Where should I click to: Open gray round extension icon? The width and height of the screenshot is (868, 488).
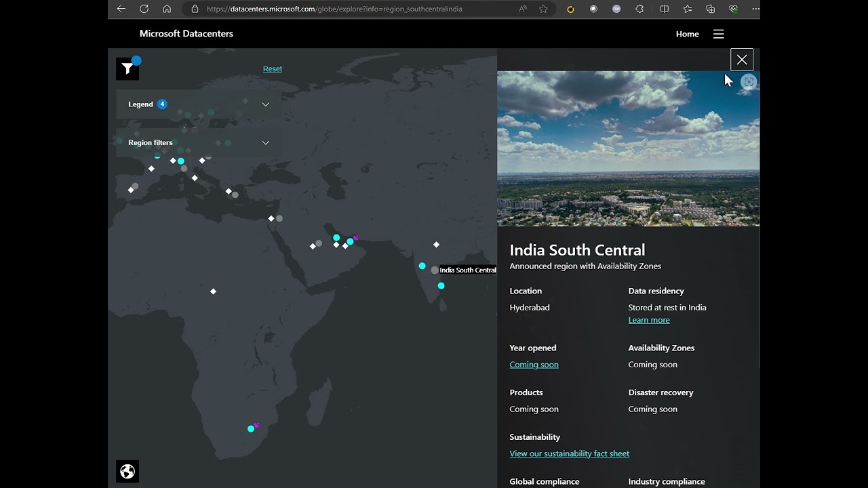tap(593, 9)
